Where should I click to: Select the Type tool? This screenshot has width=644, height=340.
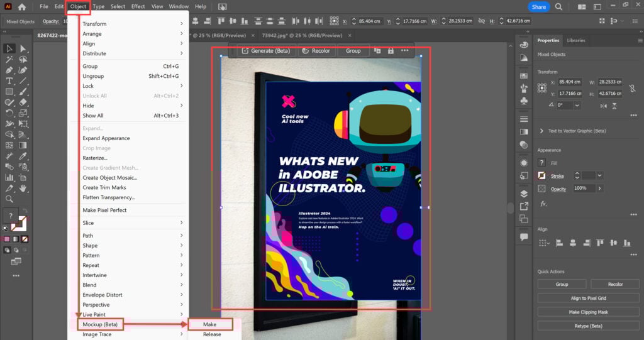click(9, 81)
